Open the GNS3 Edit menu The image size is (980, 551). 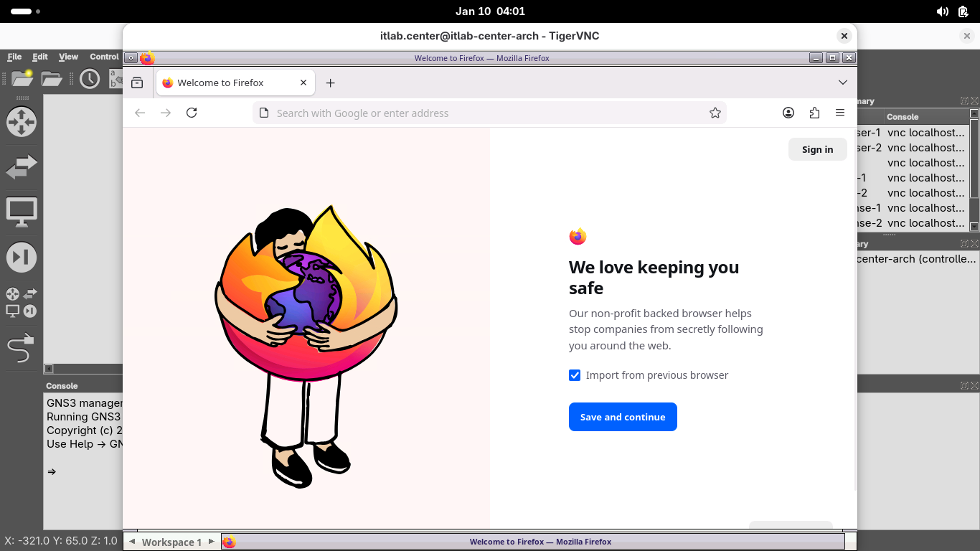point(40,57)
